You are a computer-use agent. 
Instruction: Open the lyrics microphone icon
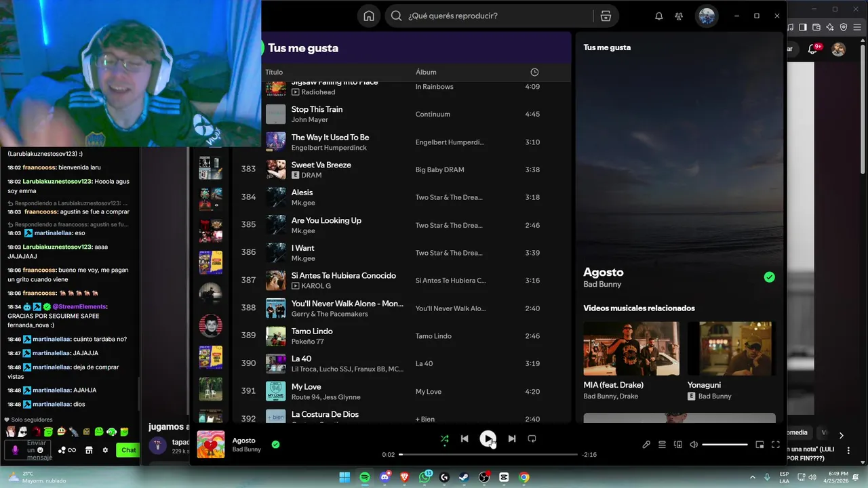(x=646, y=445)
